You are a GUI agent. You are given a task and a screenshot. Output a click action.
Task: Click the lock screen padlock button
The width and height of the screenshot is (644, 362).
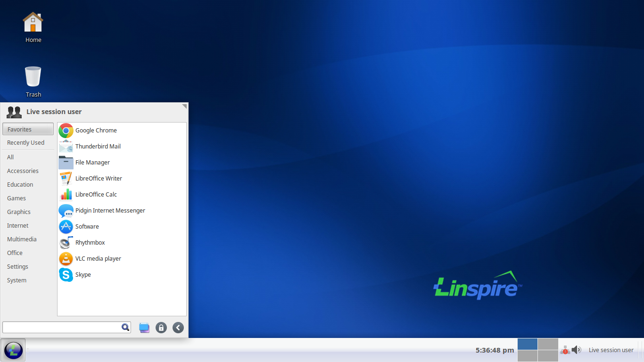click(x=161, y=328)
